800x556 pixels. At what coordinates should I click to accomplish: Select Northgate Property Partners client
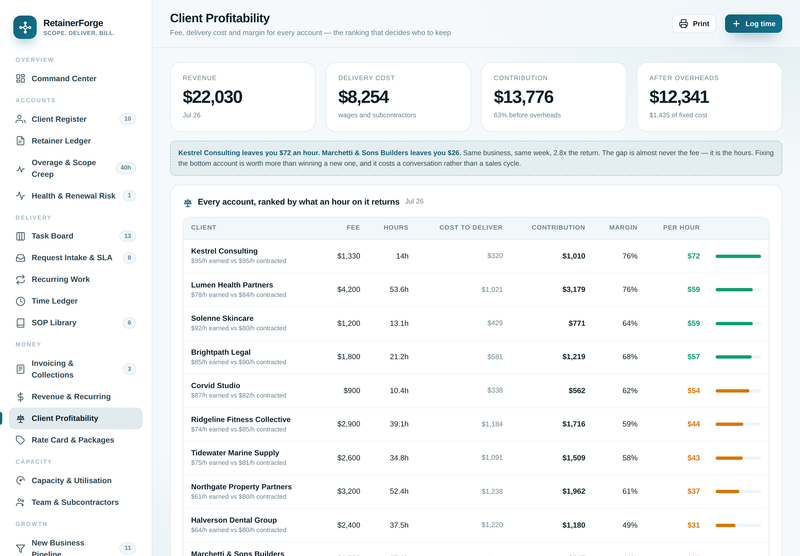[241, 487]
